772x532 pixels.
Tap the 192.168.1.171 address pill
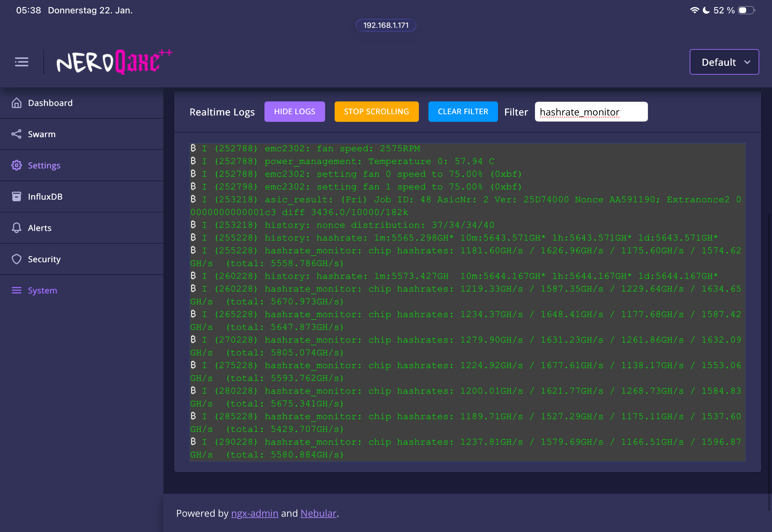point(386,25)
